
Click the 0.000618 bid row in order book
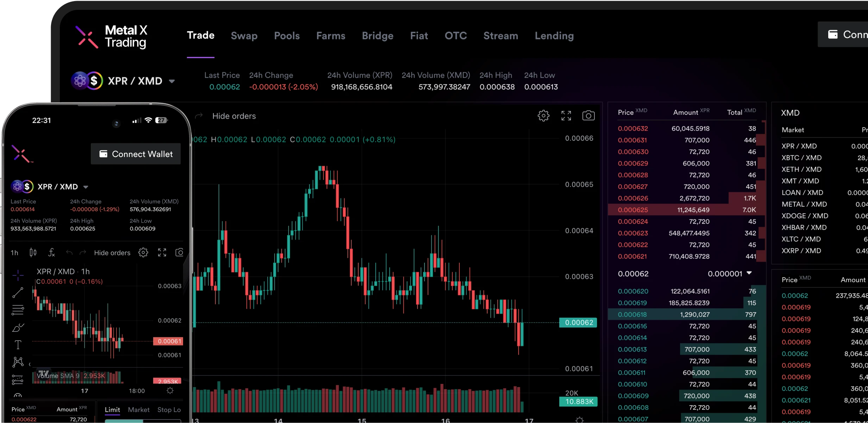click(x=687, y=314)
